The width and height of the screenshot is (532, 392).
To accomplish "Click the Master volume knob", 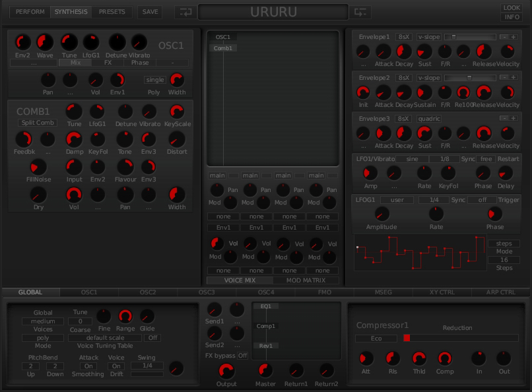I will point(265,371).
